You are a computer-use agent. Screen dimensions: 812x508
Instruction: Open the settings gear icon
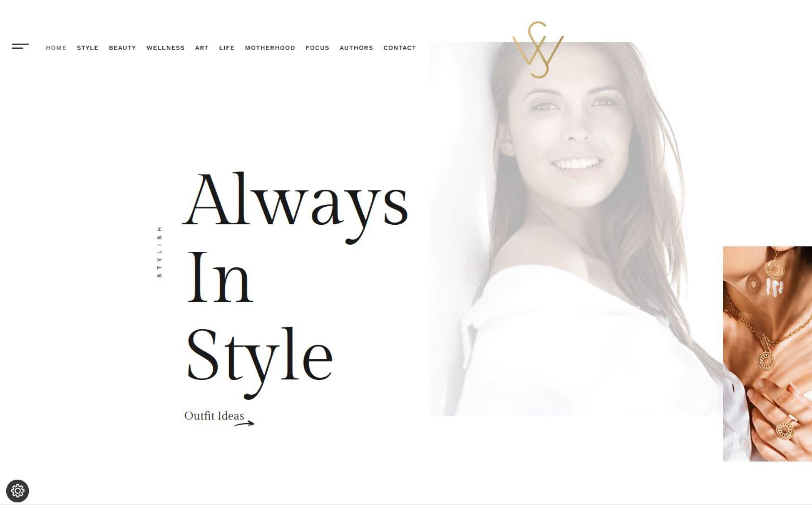coord(17,491)
